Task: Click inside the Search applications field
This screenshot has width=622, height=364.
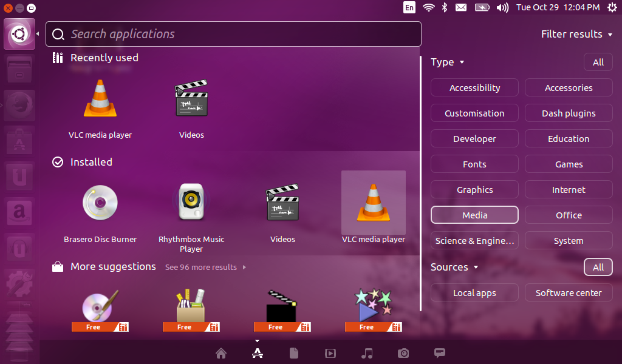Action: 233,34
